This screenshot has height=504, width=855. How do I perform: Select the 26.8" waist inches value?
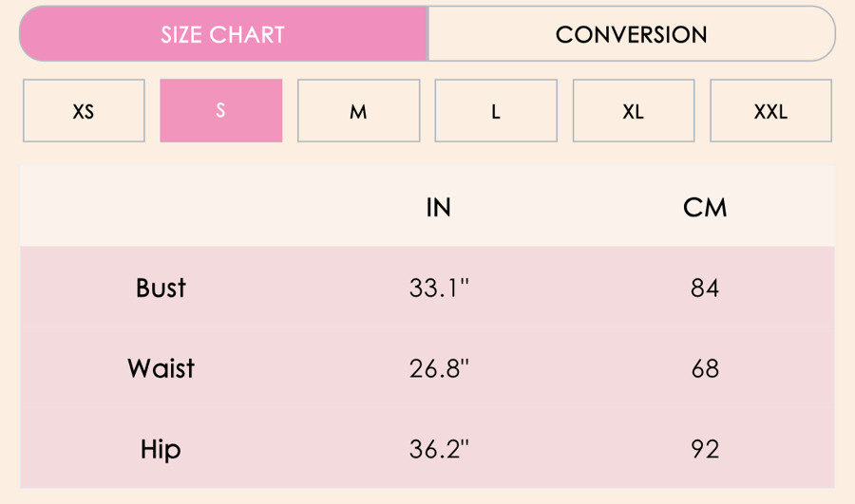[x=439, y=368]
